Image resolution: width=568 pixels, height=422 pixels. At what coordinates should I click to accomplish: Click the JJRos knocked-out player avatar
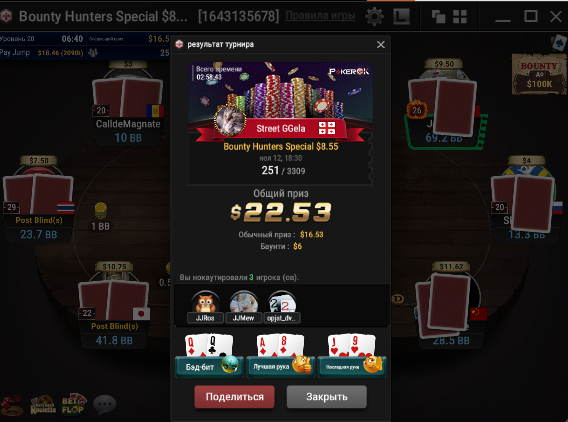[x=205, y=307]
